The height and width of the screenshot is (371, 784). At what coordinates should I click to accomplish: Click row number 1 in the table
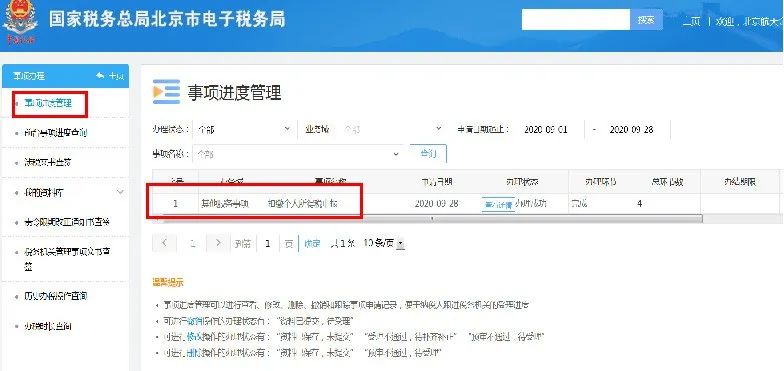click(175, 204)
